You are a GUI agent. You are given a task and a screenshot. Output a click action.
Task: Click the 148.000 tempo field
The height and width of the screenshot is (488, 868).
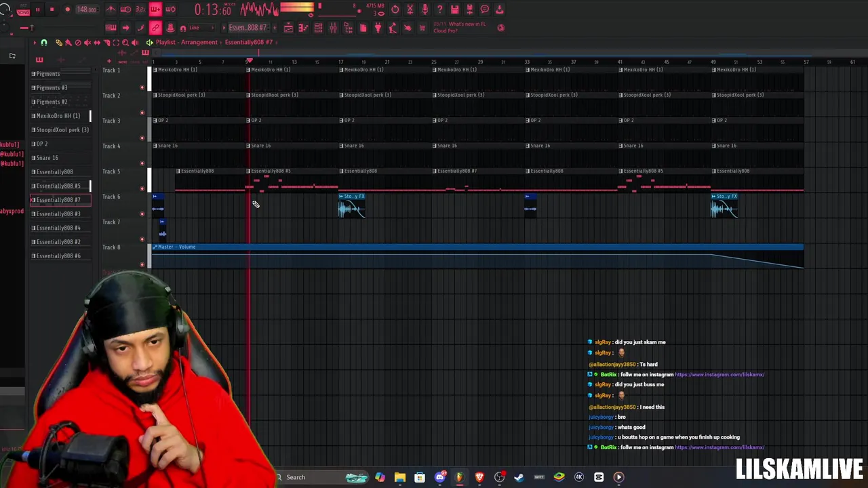(x=86, y=9)
